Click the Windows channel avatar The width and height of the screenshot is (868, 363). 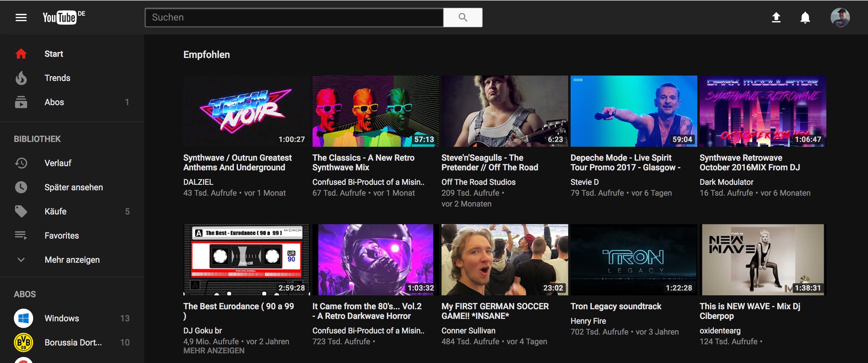pos(23,318)
